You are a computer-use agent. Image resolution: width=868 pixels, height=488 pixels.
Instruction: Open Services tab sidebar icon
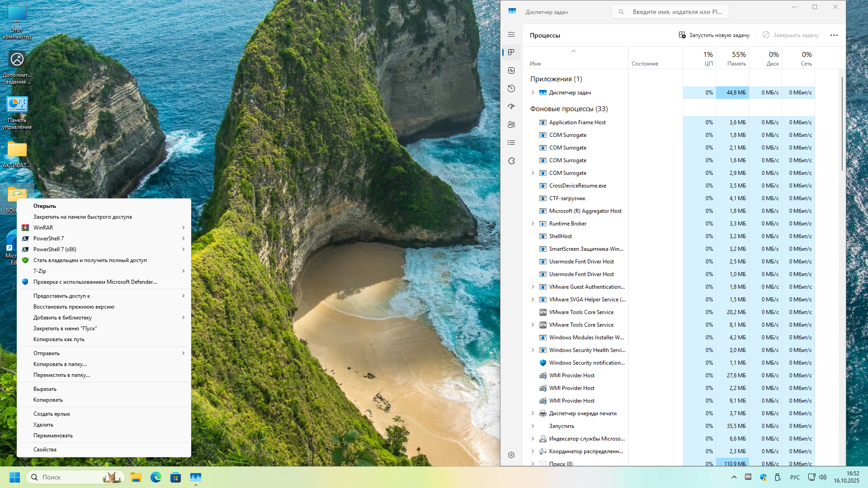click(511, 161)
